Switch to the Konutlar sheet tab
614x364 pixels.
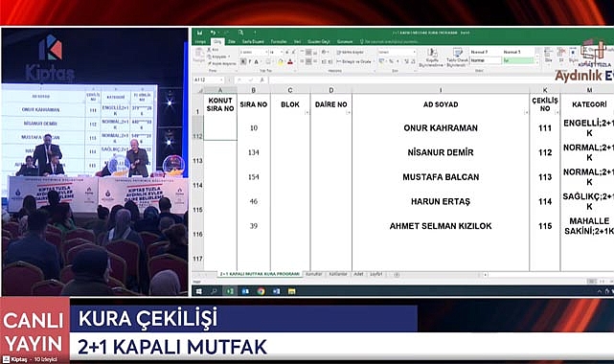point(313,274)
